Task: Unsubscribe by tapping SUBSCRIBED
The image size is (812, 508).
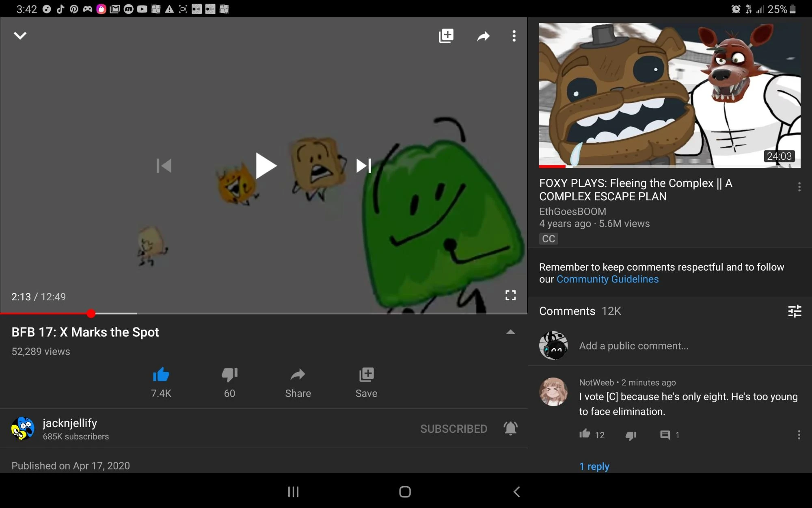Action: 454,428
